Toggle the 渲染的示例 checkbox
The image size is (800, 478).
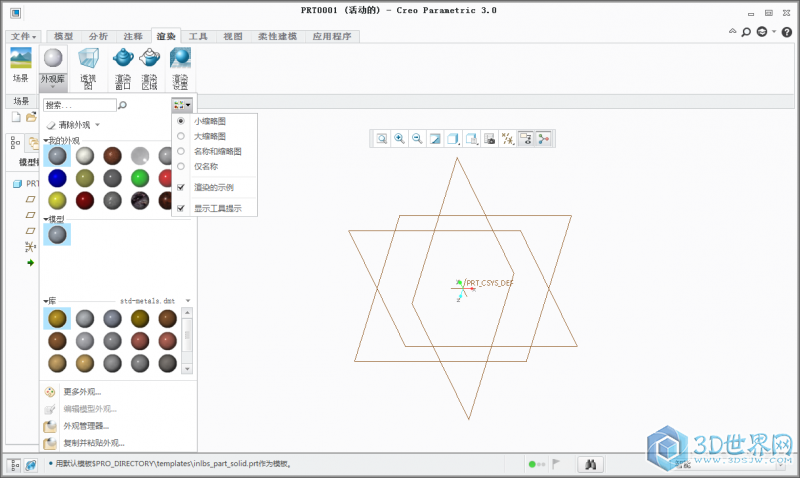click(181, 187)
